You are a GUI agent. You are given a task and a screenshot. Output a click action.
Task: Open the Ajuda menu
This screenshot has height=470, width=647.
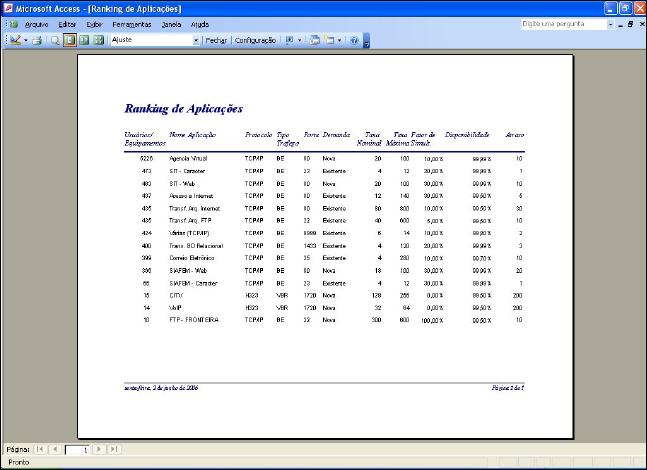click(200, 25)
